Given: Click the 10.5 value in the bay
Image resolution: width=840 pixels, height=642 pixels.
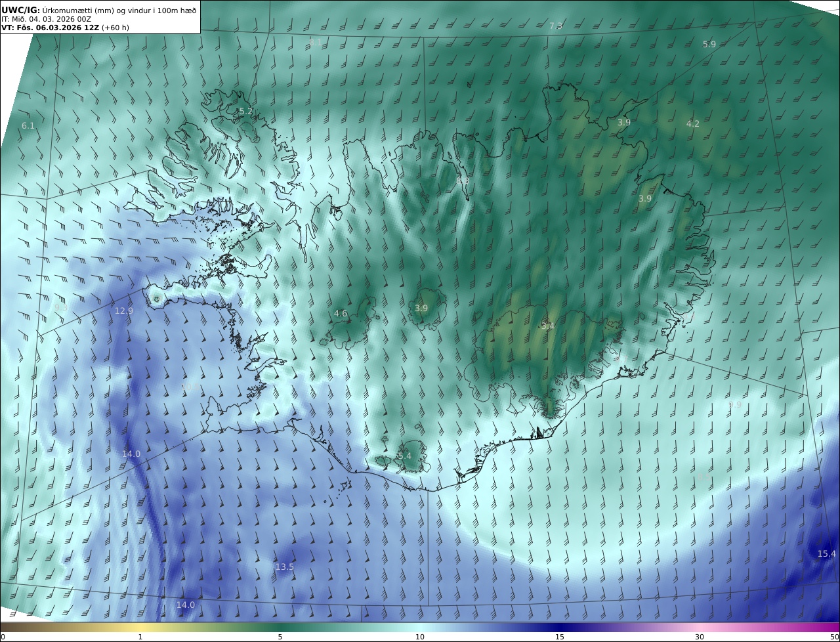Looking at the screenshot, I should pos(190,388).
